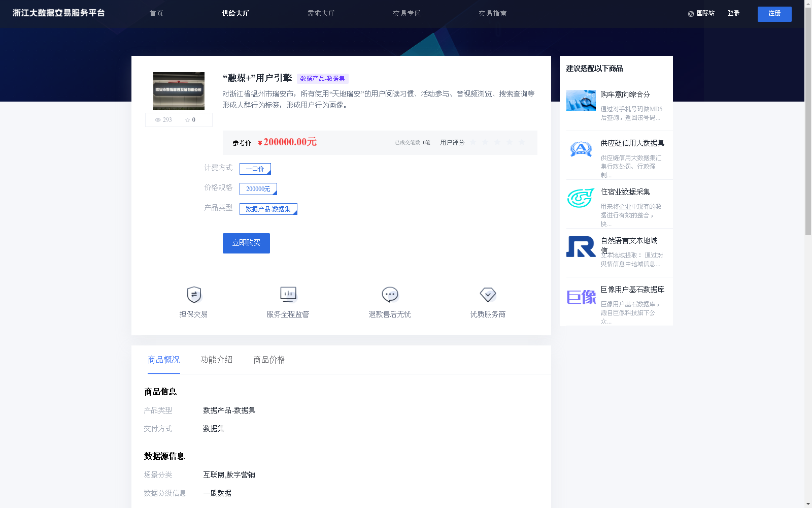Click the scrollbar up arrow
Screen dimensions: 812x508
click(808, 3)
